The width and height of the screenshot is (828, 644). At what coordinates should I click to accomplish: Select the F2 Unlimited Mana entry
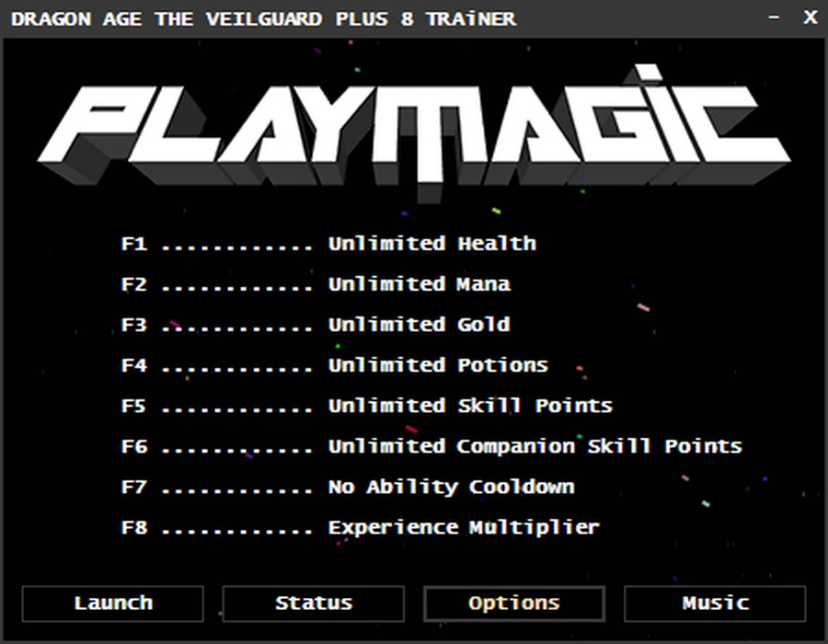[316, 284]
